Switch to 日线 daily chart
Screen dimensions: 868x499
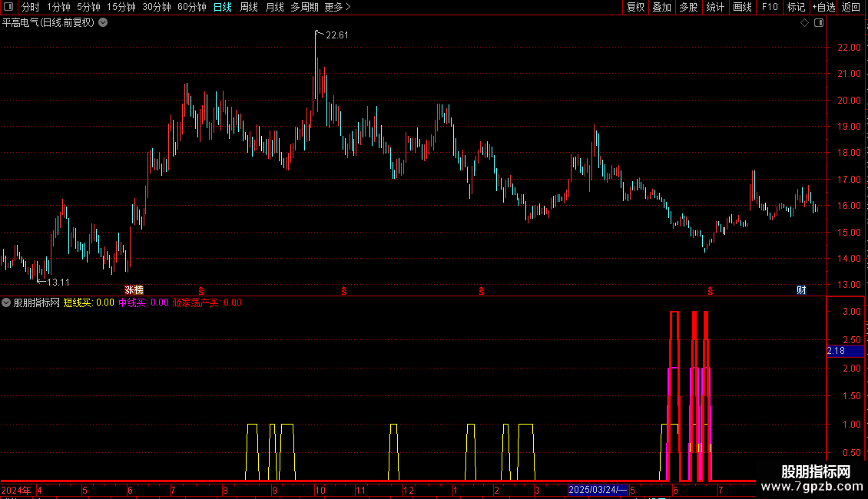[x=223, y=7]
